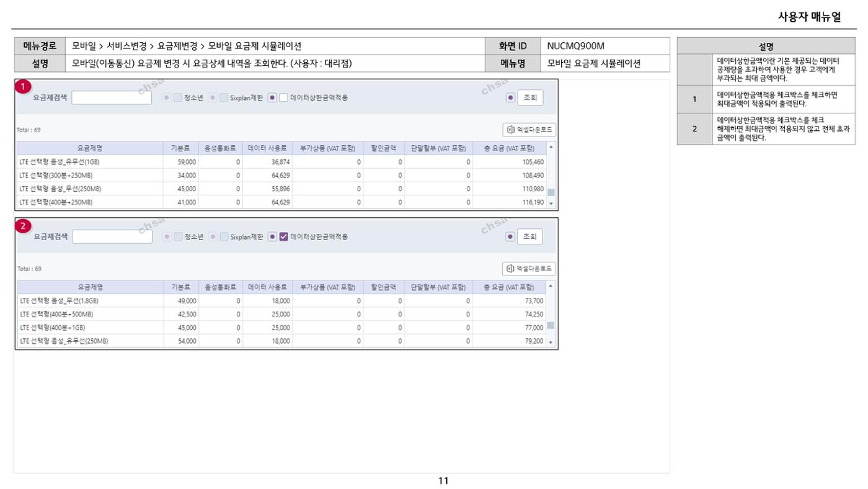Click the scrollbar thumb of the first table

pos(551,192)
